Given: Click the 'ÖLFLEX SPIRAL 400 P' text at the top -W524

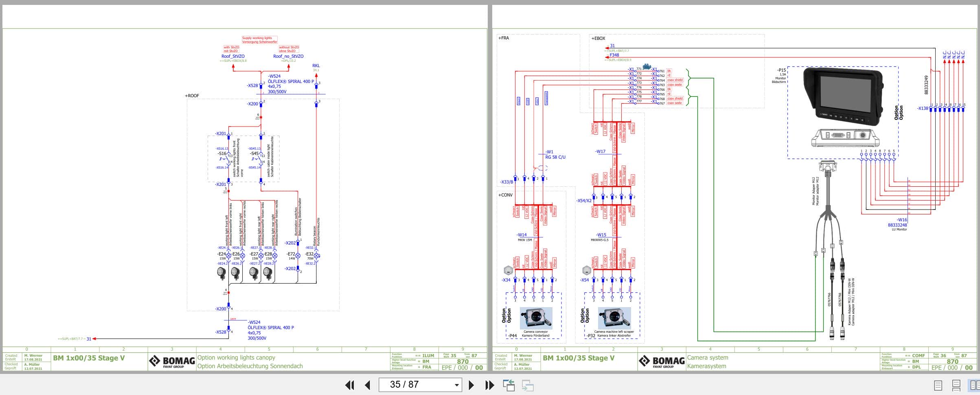Looking at the screenshot, I should click(291, 81).
